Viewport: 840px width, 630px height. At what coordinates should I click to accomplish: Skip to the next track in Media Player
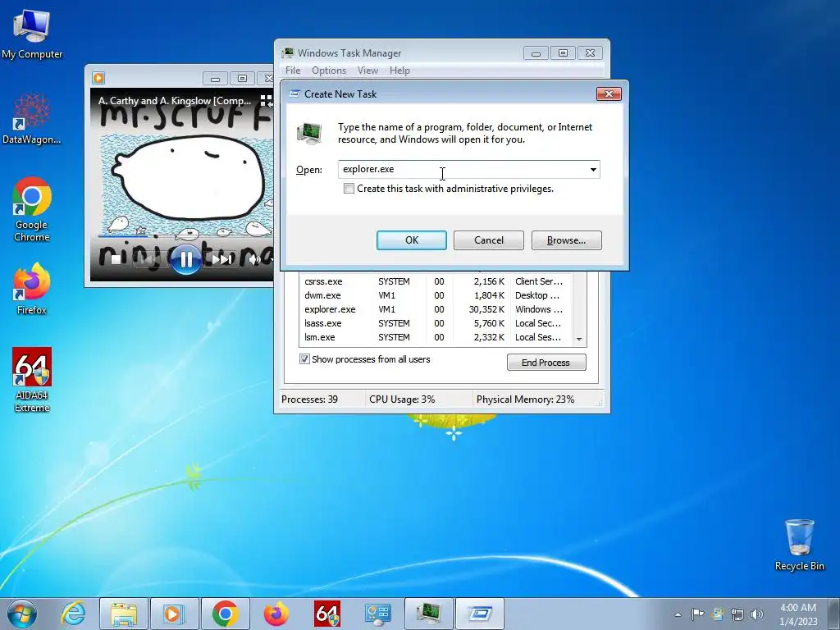click(221, 259)
